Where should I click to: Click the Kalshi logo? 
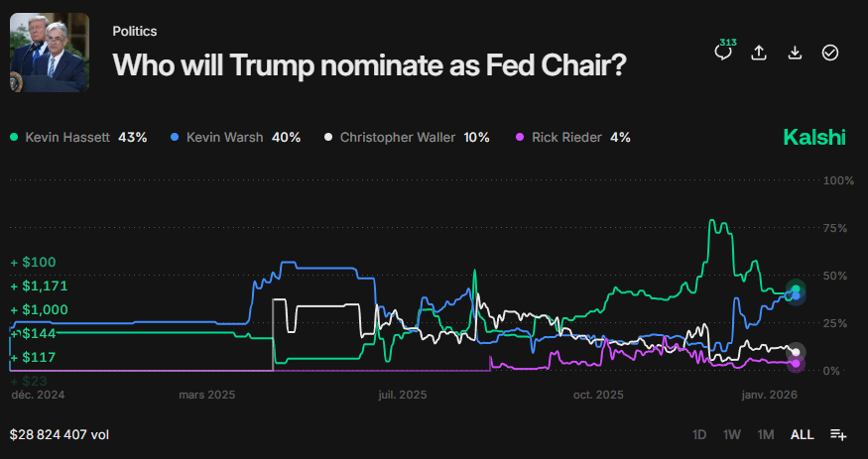click(x=813, y=138)
